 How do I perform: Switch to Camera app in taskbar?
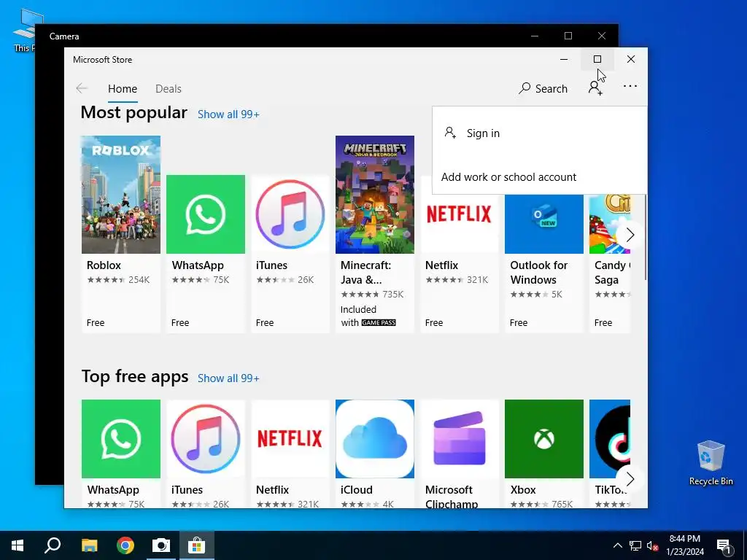pyautogui.click(x=161, y=545)
